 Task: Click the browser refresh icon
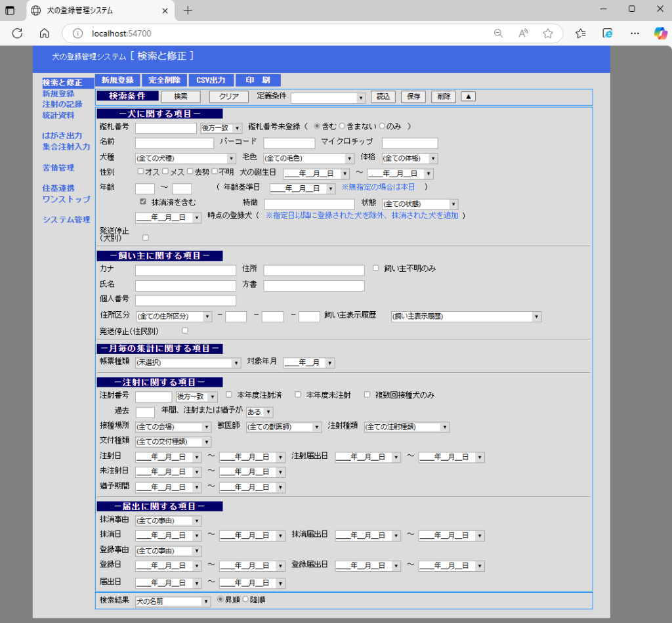pyautogui.click(x=18, y=33)
